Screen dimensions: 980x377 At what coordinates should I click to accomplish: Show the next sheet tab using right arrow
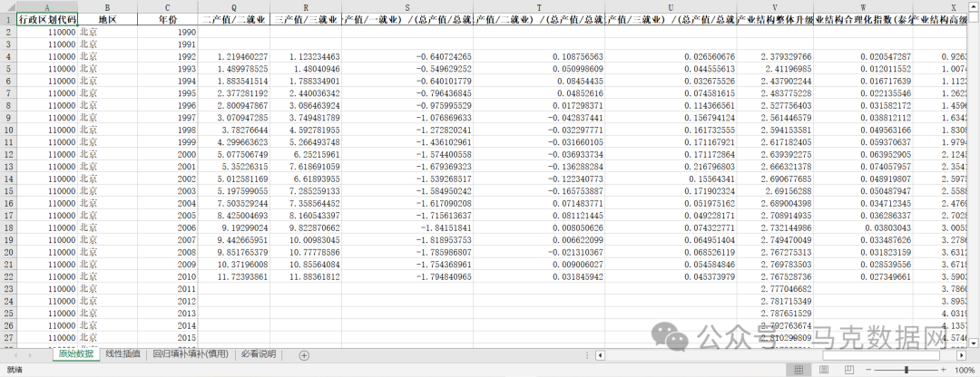[29, 355]
